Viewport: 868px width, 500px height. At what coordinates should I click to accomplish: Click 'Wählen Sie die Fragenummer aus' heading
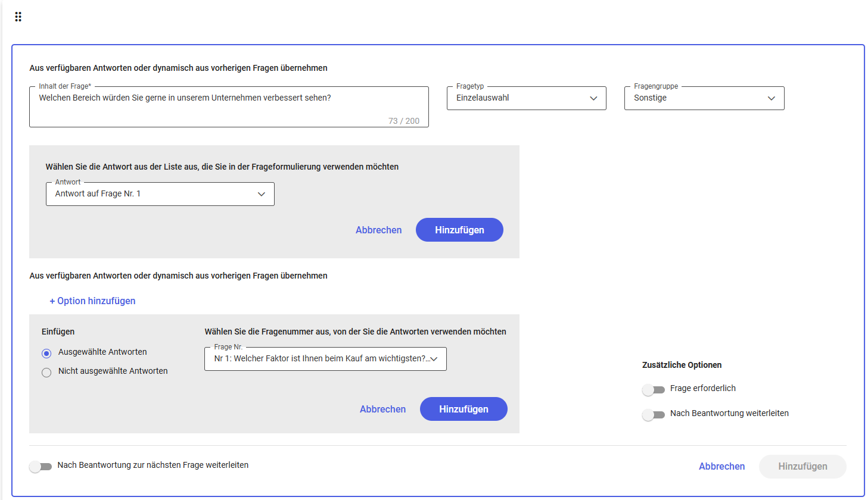(x=355, y=332)
